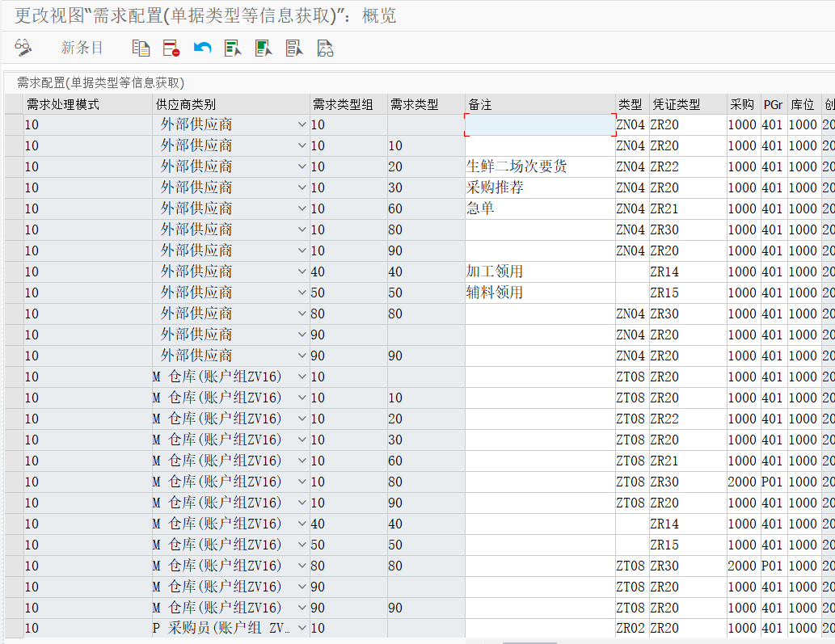Select row marker for P 采购员 row

14,628
